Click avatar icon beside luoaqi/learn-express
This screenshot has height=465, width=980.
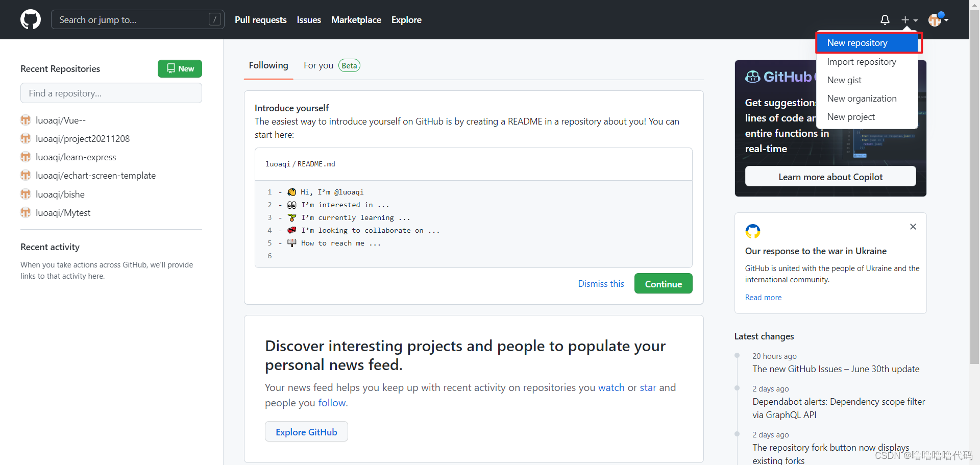[26, 157]
